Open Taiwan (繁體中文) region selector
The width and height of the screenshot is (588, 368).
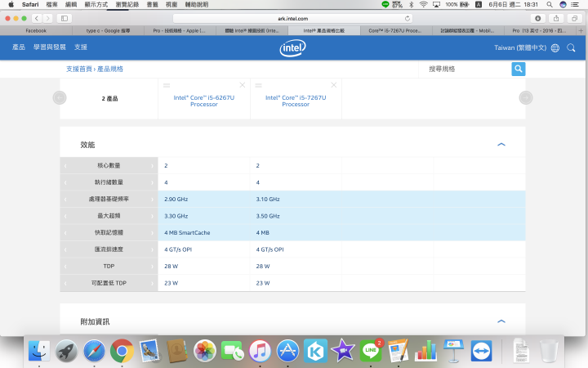(x=520, y=47)
